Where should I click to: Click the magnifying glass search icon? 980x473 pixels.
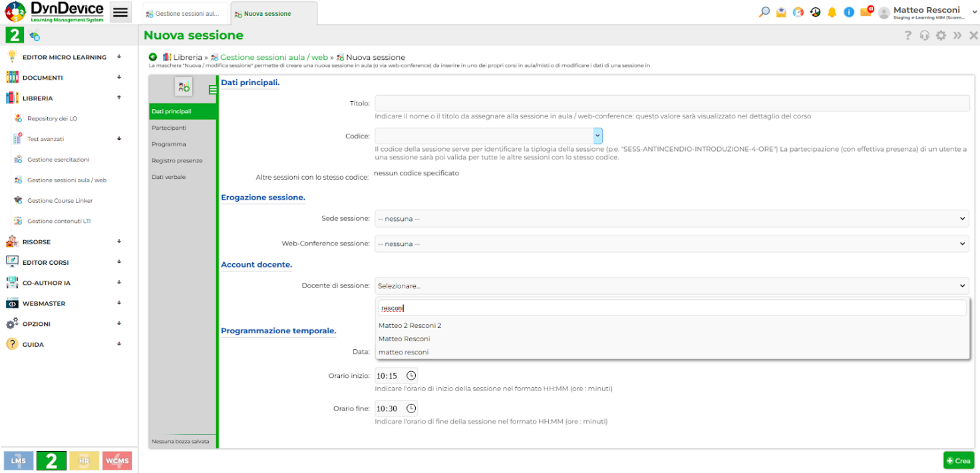tap(764, 12)
